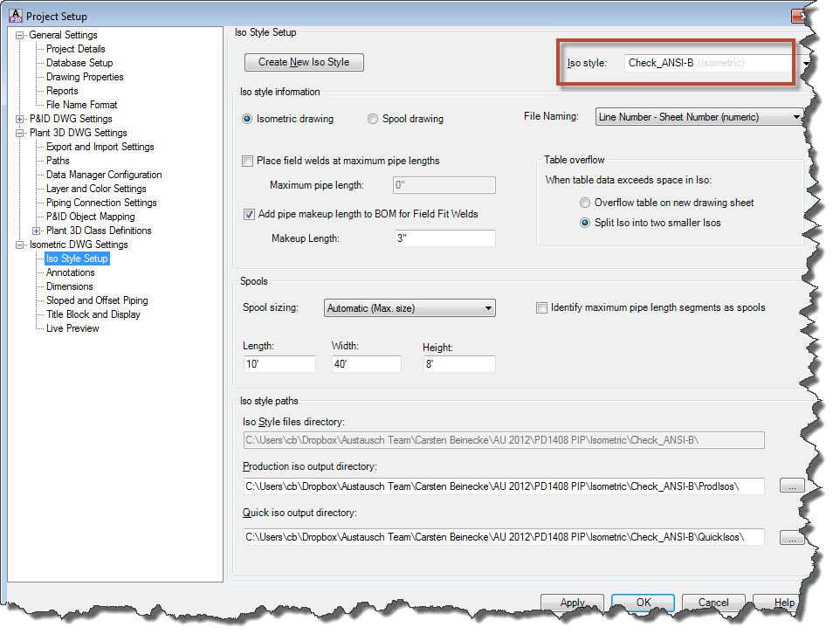
Task: Click the spool Length field
Action: pos(279,364)
